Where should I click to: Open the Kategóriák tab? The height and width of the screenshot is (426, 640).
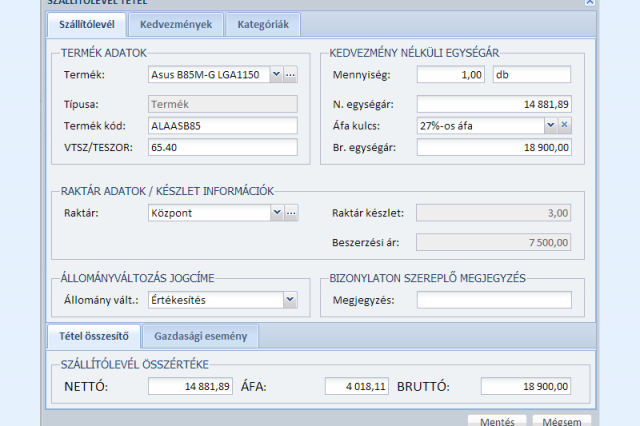263,24
